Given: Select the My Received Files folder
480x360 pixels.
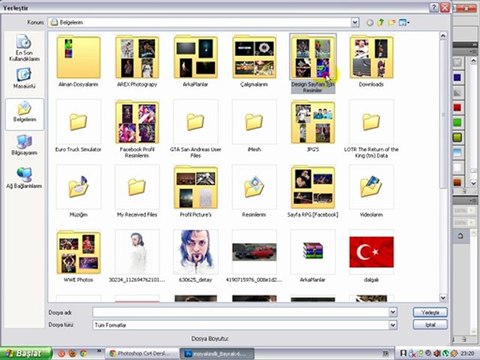Looking at the screenshot, I should [x=137, y=191].
